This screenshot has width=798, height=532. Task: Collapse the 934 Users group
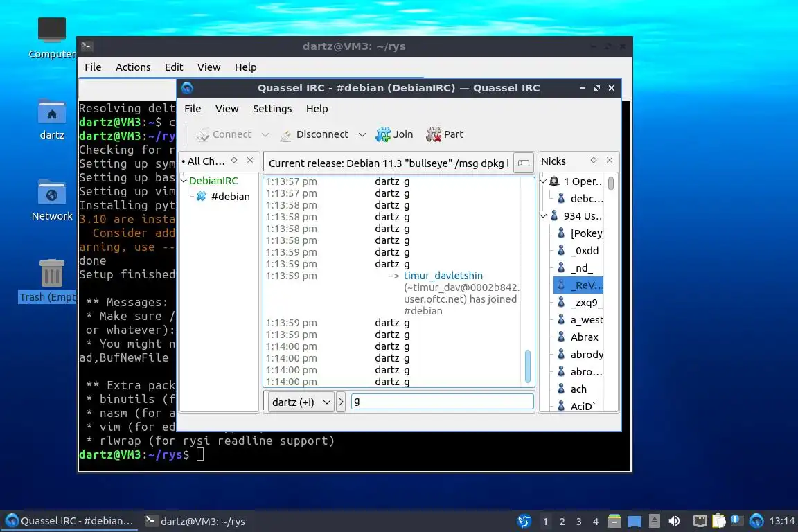[x=544, y=216]
